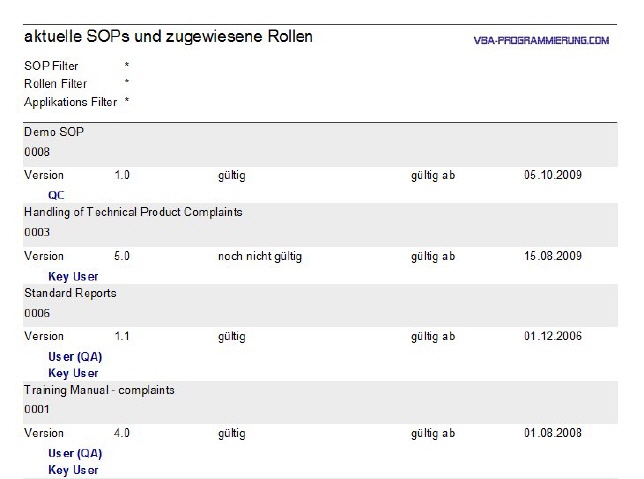Click the date 15.08.2009
The image size is (644, 479).
tap(553, 256)
